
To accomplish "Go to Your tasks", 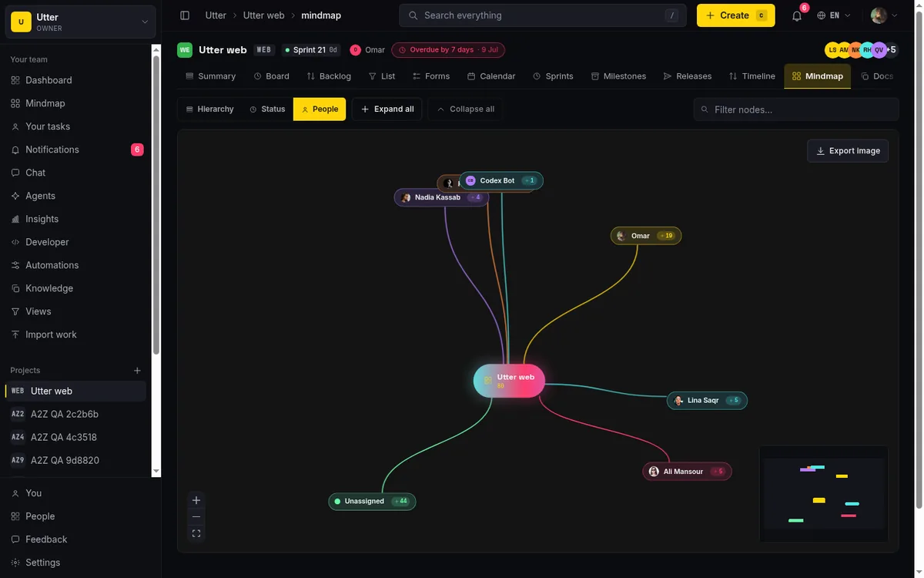I will tap(77, 126).
